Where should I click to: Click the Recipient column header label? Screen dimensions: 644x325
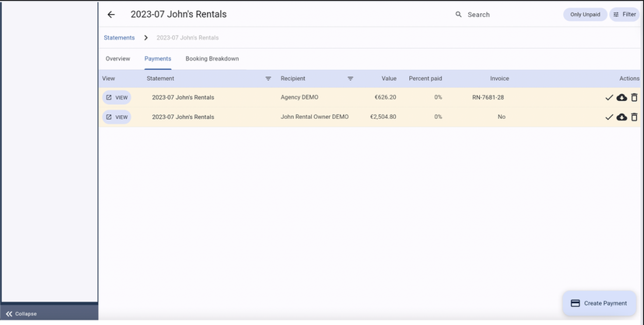click(293, 79)
